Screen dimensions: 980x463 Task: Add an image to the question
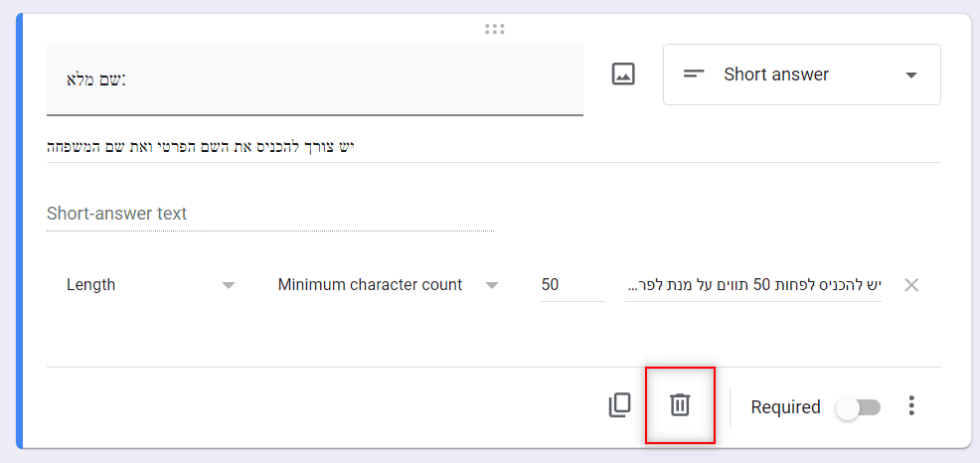click(x=622, y=75)
